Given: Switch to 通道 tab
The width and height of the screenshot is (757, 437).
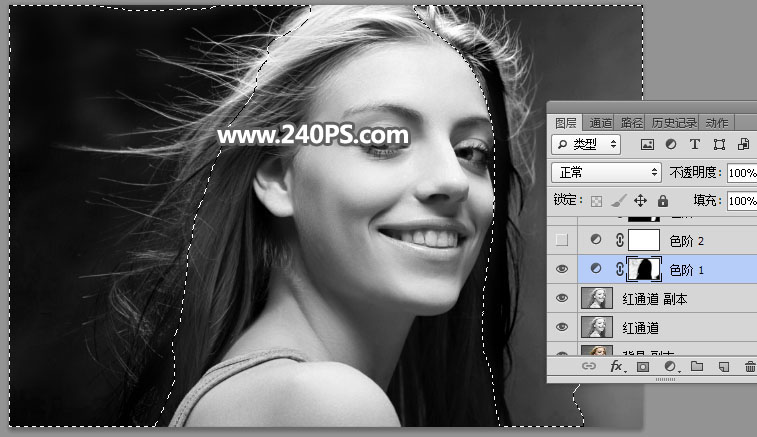Looking at the screenshot, I should [x=601, y=123].
